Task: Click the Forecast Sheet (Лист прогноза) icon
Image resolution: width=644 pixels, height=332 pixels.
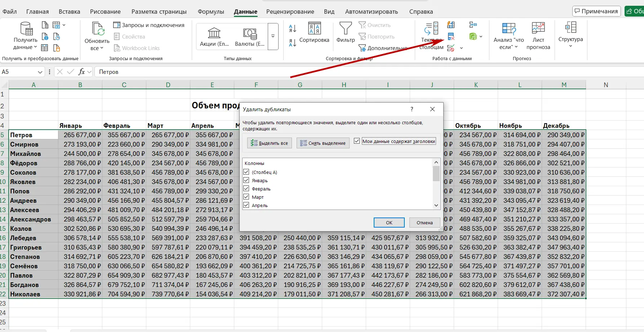Action: [x=538, y=35]
